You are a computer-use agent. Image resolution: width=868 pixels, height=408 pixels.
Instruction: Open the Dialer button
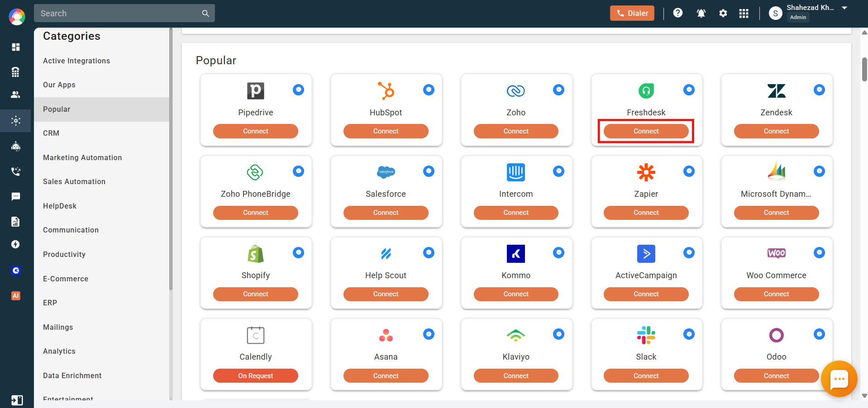(x=632, y=13)
